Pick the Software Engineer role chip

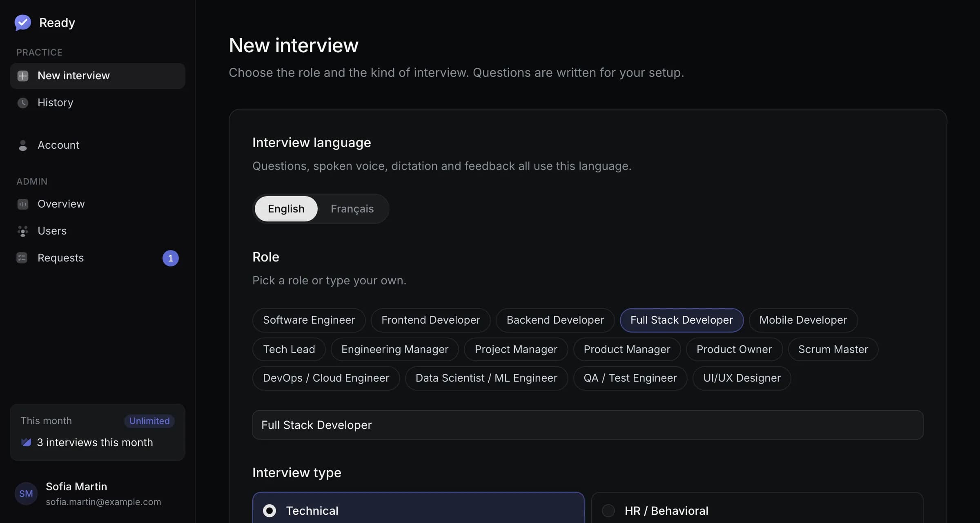tap(309, 320)
